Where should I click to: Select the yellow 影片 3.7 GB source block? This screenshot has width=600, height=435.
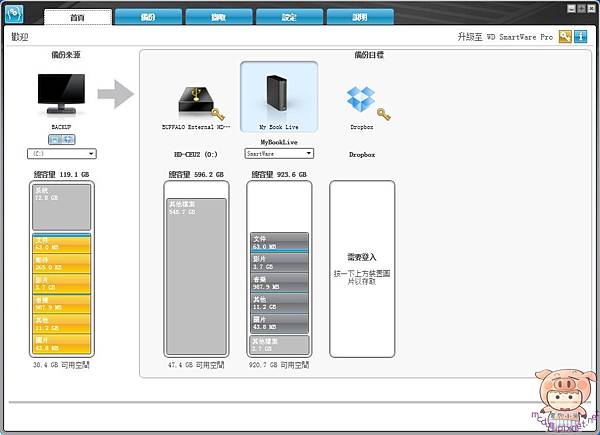[x=62, y=283]
